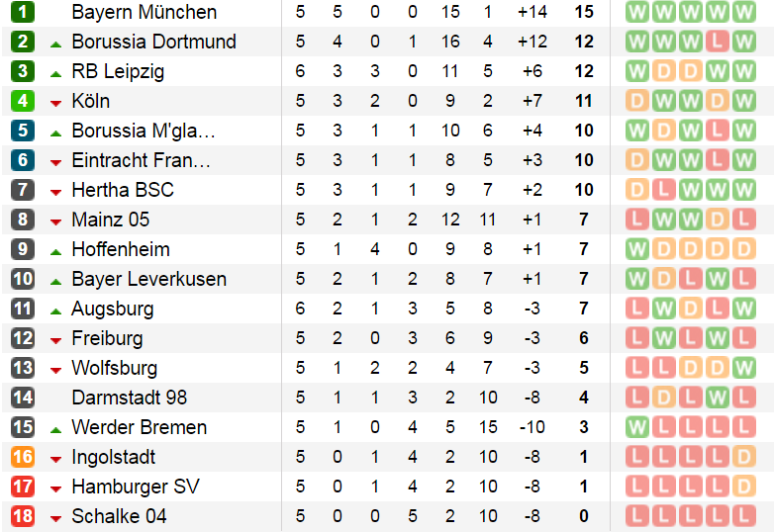774x532 pixels.
Task: Click the red down arrow beside Köln
Action: point(55,102)
